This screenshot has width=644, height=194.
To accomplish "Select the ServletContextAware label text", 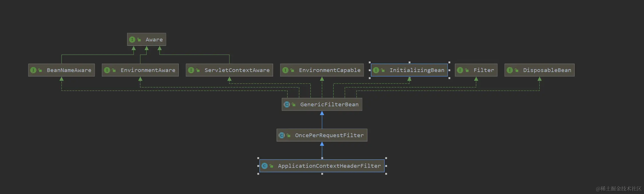I will tap(237, 70).
